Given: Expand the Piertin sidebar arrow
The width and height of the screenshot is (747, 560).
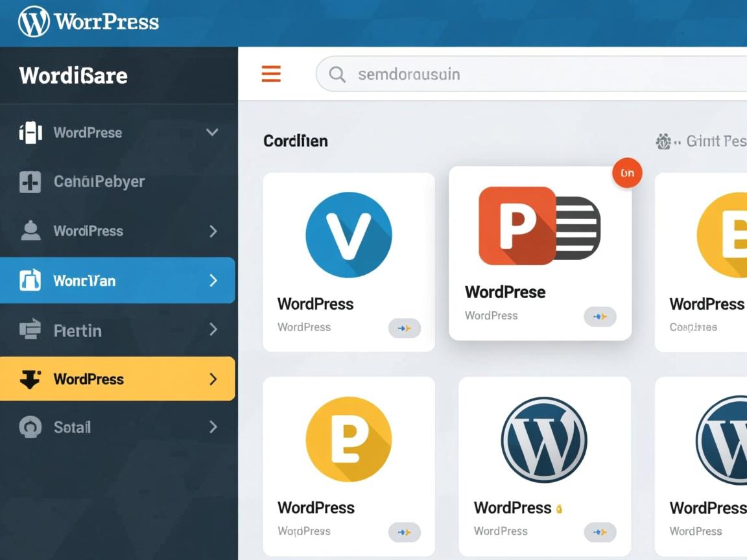Looking at the screenshot, I should [x=213, y=330].
